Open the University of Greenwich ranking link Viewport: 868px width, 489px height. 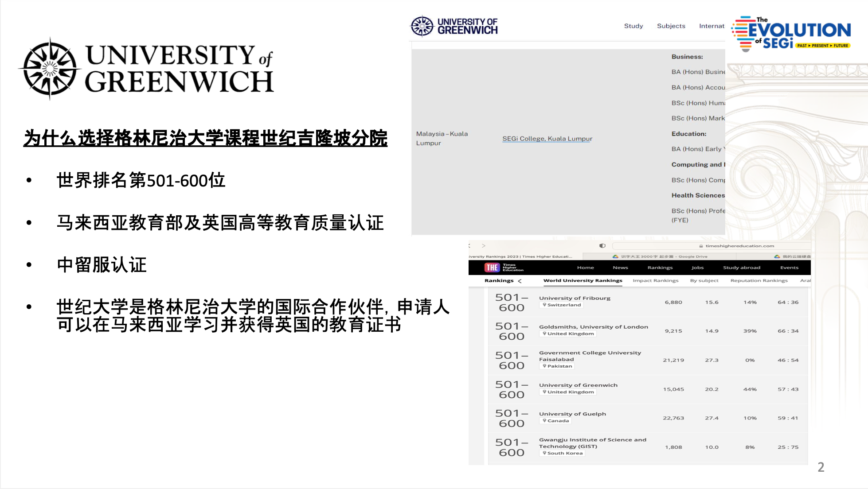coord(578,385)
